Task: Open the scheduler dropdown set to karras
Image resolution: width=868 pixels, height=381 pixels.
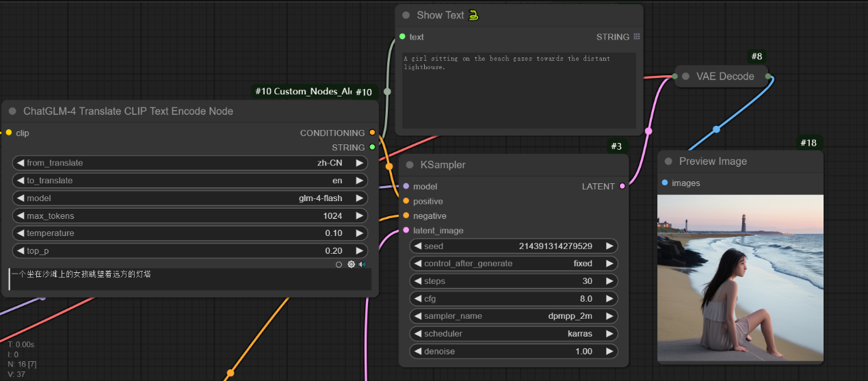Action: click(x=514, y=334)
